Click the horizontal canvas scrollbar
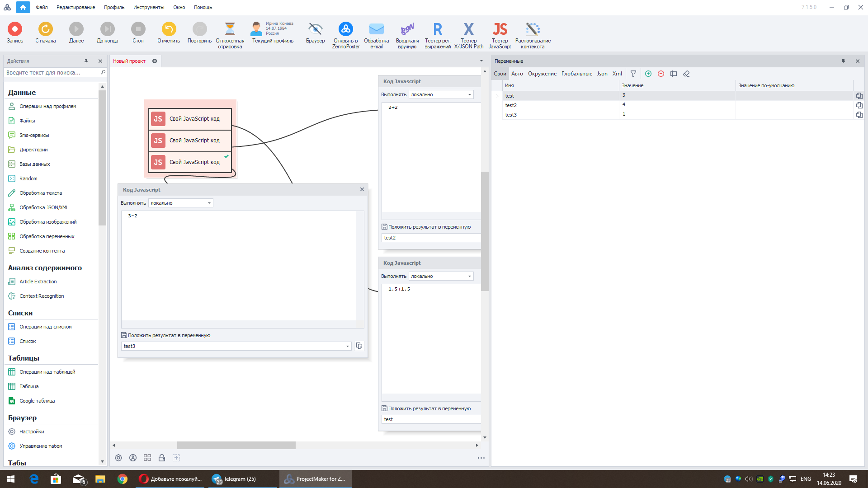 pos(236,446)
